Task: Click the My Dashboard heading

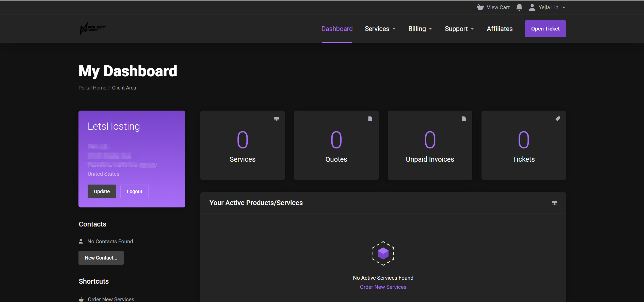Action: (128, 71)
